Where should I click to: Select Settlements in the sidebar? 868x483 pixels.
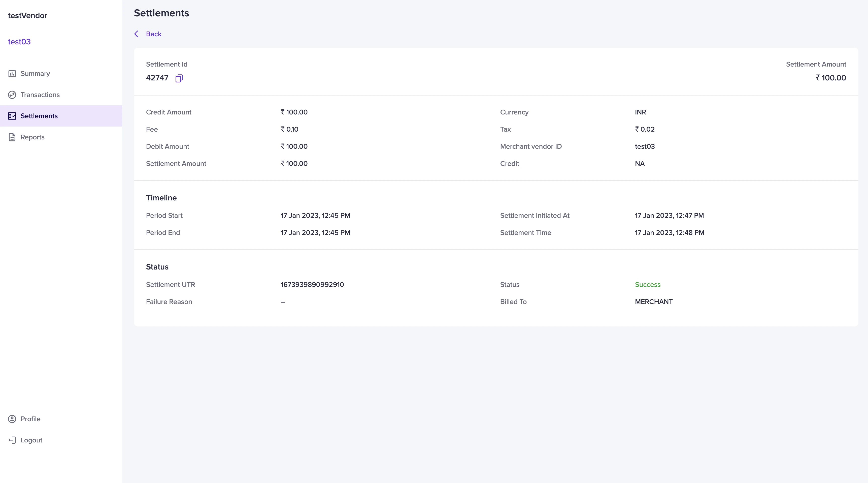click(39, 116)
